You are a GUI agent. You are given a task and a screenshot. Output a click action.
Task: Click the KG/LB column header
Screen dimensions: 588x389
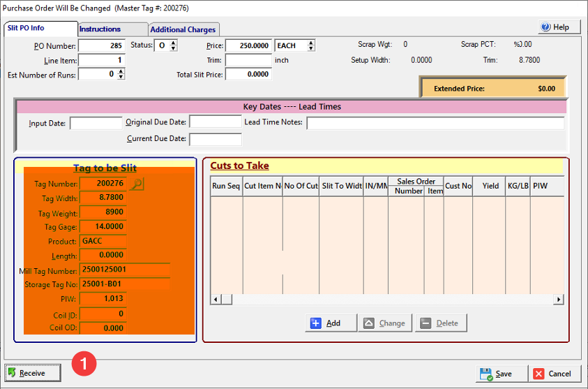point(518,186)
